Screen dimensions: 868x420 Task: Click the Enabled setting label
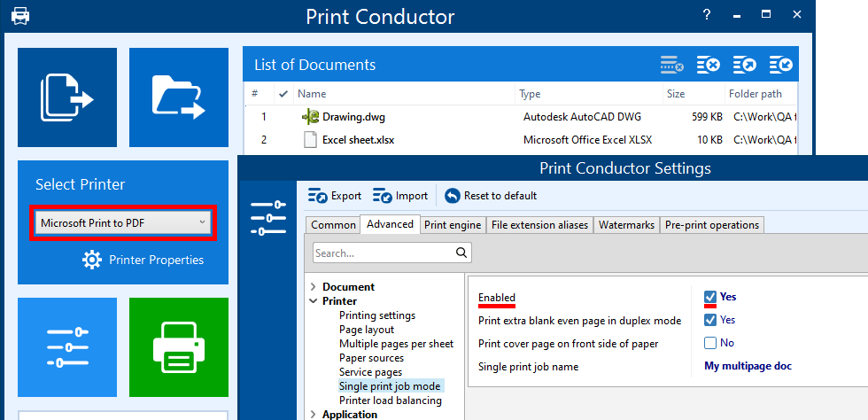(497, 298)
